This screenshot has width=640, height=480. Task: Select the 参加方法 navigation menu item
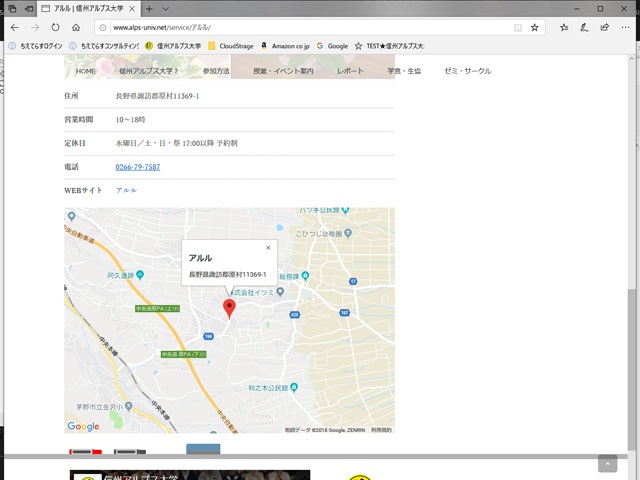coord(216,71)
